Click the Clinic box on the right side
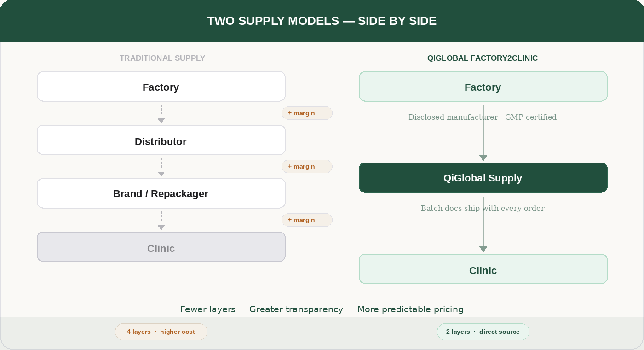 pyautogui.click(x=483, y=269)
